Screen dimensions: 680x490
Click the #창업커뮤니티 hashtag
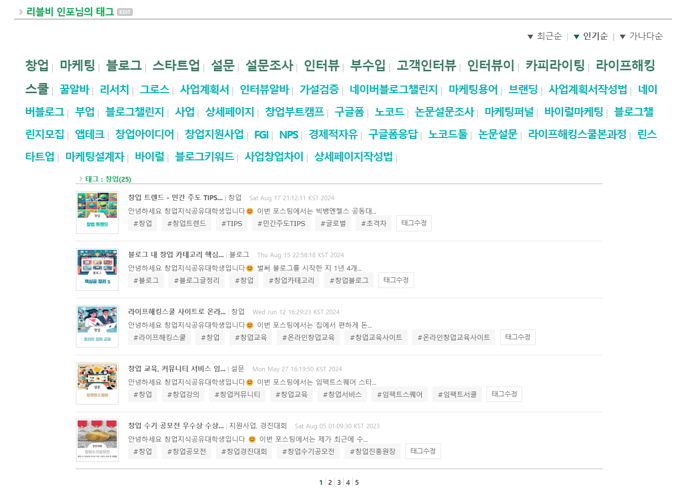pos(238,395)
